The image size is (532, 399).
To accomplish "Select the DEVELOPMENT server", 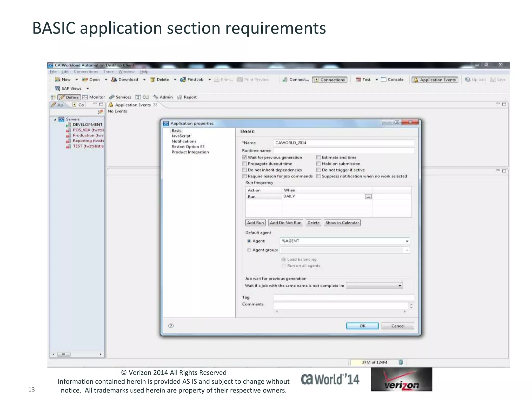I will (x=88, y=124).
